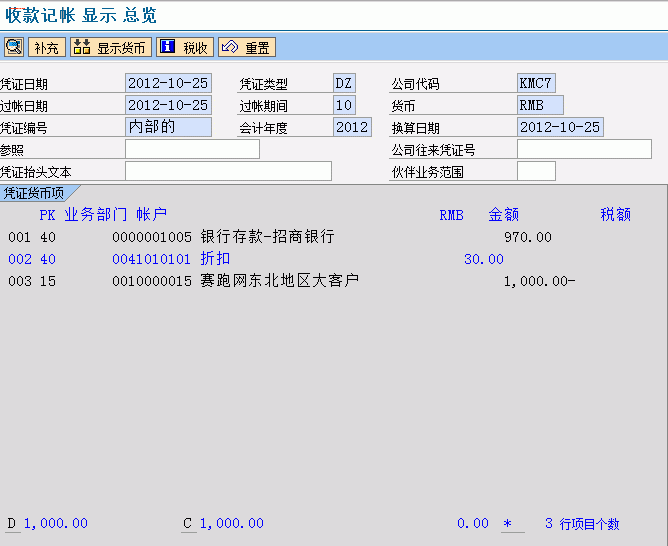Click the 公司往来凭证号 input field
668x546 pixels.
(584, 149)
